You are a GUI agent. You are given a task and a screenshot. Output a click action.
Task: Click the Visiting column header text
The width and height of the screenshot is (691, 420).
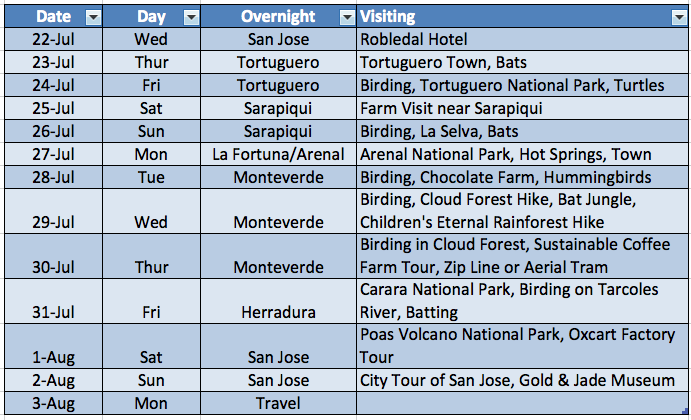[388, 17]
